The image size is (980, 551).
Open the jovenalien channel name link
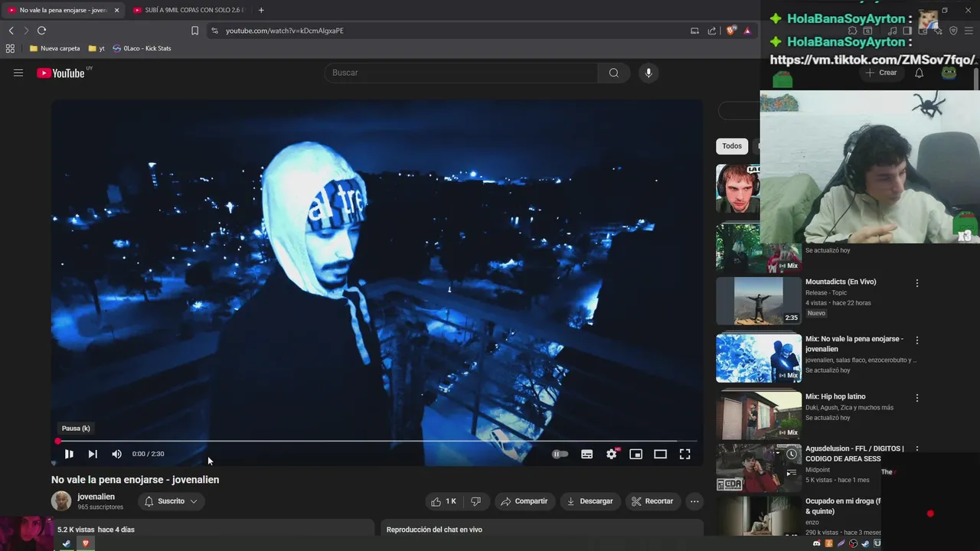tap(96, 497)
